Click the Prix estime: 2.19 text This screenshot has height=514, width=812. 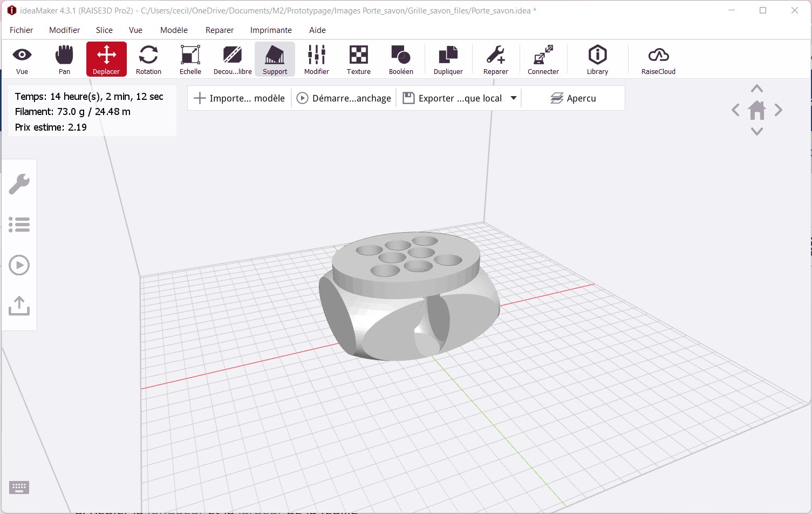(x=51, y=127)
